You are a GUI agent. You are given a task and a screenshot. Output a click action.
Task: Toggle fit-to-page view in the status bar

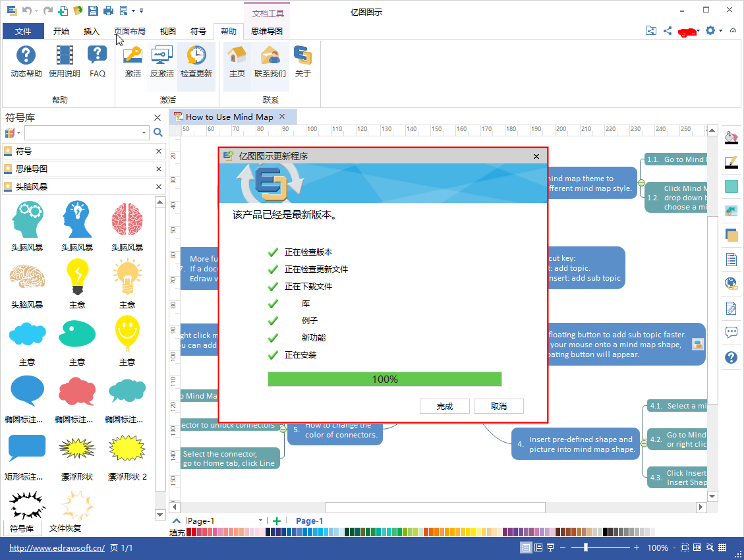click(x=685, y=547)
